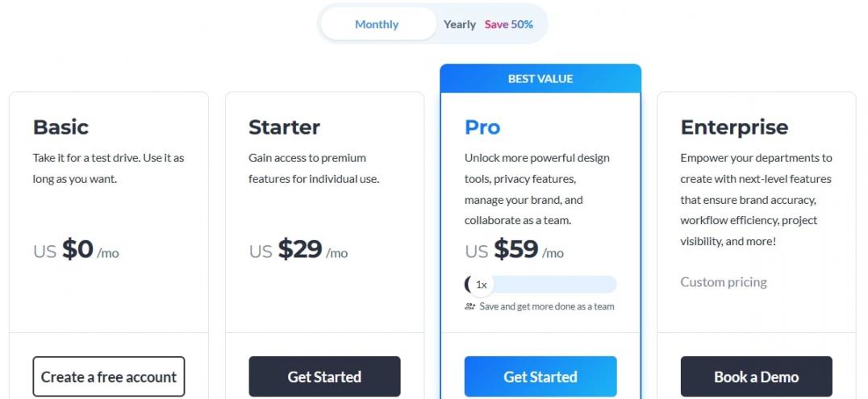Image resolution: width=868 pixels, height=399 pixels.
Task: Click the 1x team size slider handle
Action: (481, 285)
